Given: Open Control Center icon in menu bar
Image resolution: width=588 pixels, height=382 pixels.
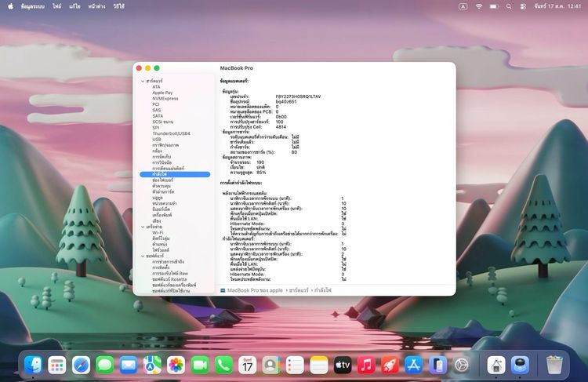Looking at the screenshot, I should pyautogui.click(x=523, y=6).
